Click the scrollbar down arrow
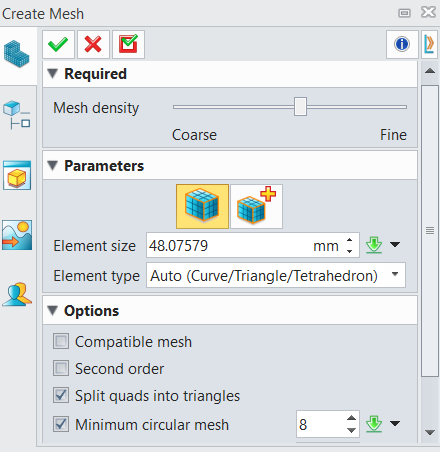The image size is (440, 452). [430, 433]
